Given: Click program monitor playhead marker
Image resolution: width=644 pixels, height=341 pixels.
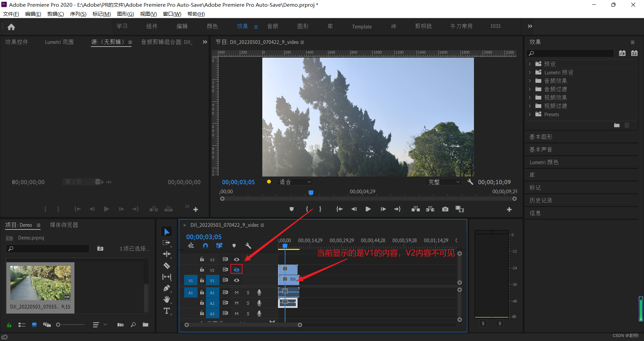Looking at the screenshot, I should tap(311, 193).
